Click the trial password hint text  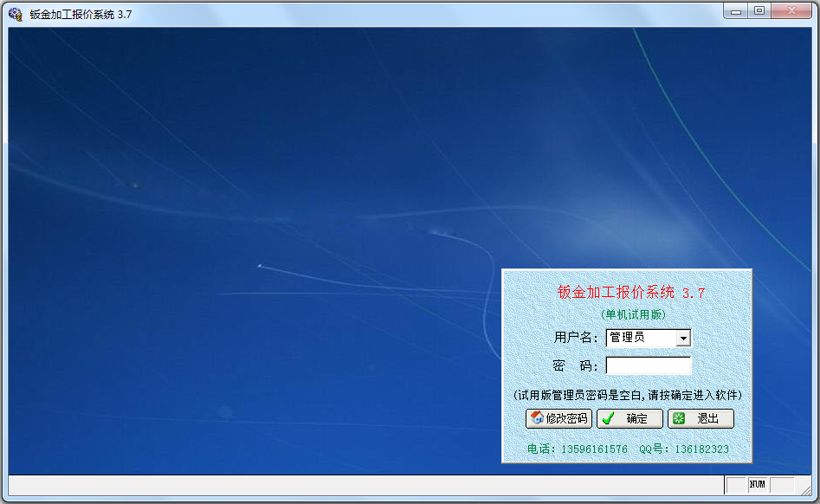(x=627, y=395)
